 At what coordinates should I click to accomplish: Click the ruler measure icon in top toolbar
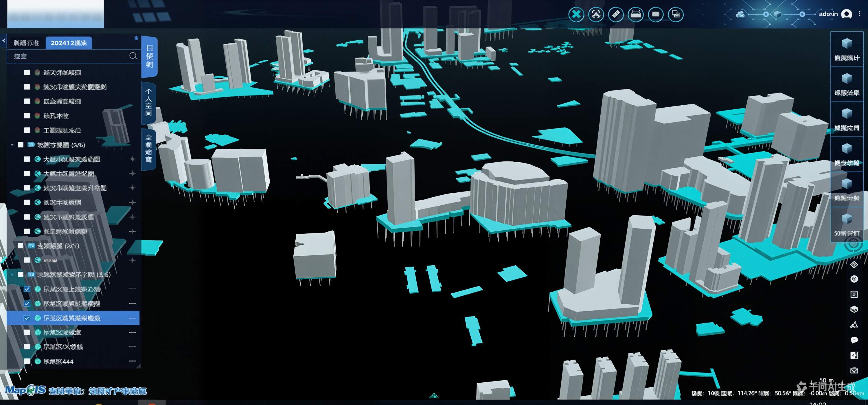(x=616, y=14)
